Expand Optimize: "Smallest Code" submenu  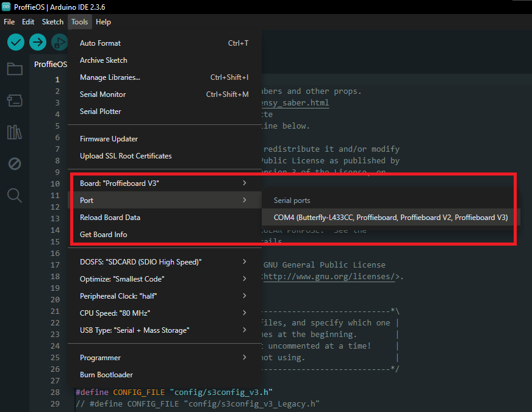pos(165,279)
